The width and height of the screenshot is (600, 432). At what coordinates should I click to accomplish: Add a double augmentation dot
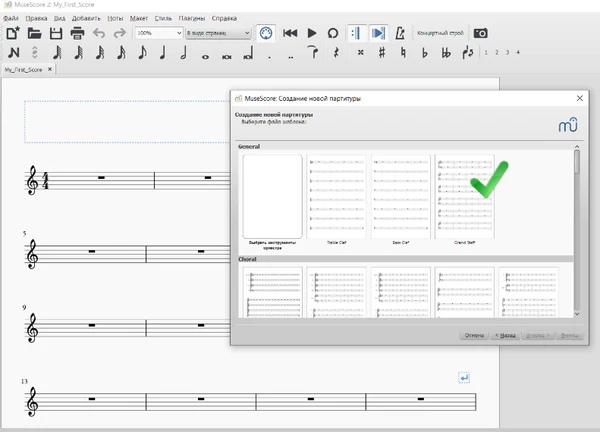[x=291, y=57]
